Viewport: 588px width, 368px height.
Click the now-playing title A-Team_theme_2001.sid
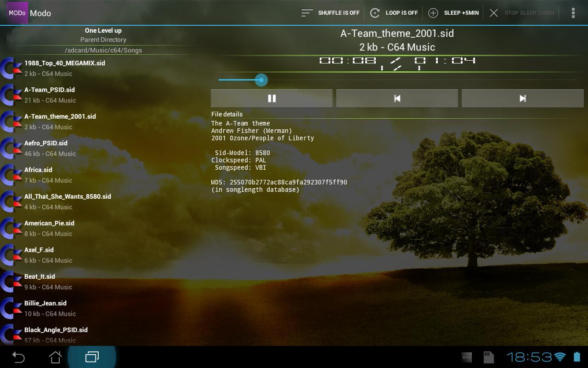[x=397, y=33]
